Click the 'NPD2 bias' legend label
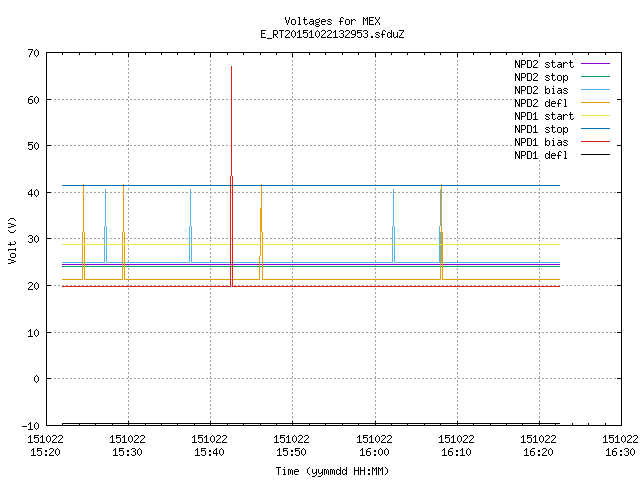 click(x=541, y=90)
